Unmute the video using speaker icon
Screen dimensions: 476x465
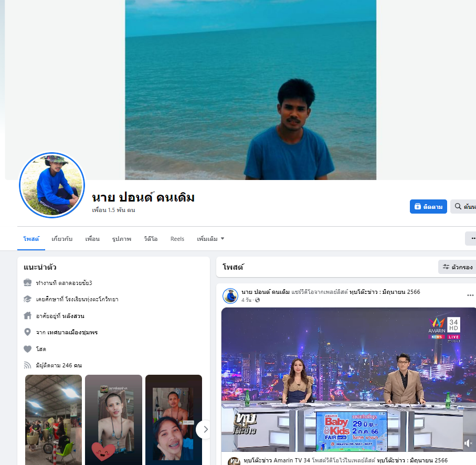(x=469, y=443)
